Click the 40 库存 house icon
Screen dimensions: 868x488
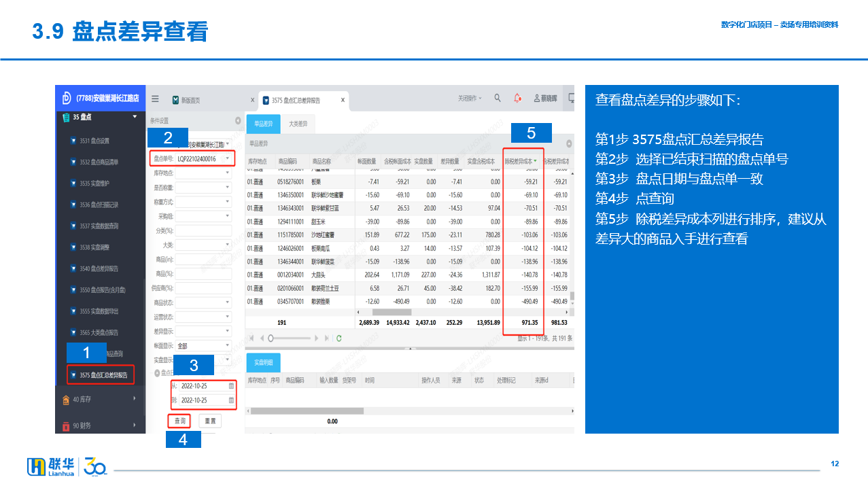65,399
